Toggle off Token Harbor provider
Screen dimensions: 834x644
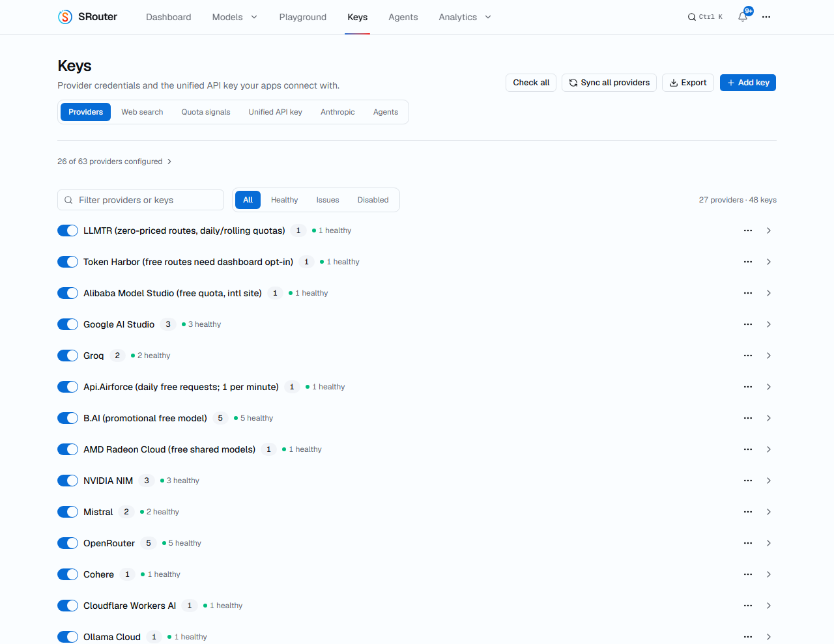[68, 262]
